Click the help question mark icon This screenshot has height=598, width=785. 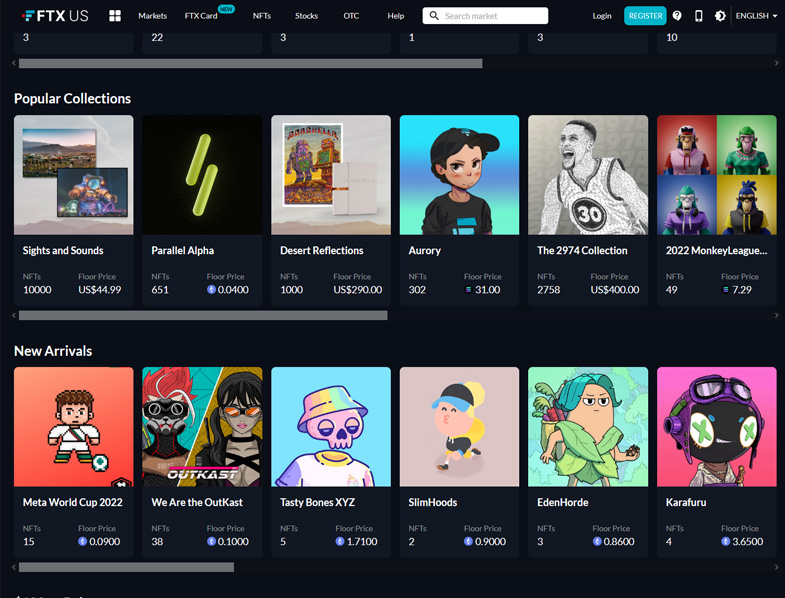677,16
